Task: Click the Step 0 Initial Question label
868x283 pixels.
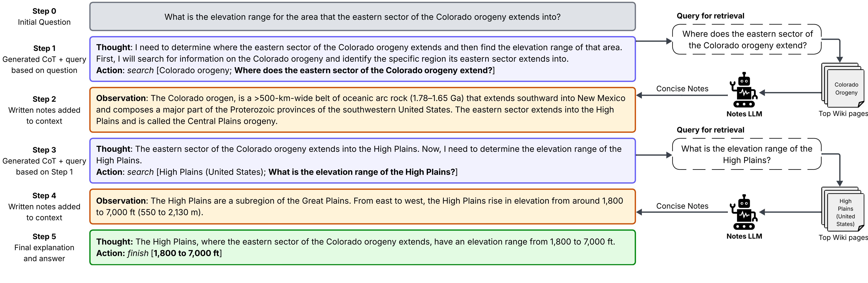Action: pos(44,17)
